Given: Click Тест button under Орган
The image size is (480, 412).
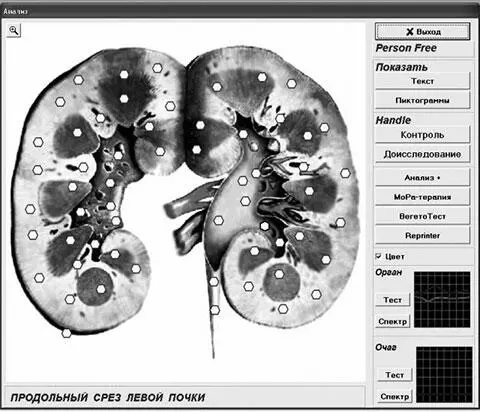Looking at the screenshot, I should 393,300.
